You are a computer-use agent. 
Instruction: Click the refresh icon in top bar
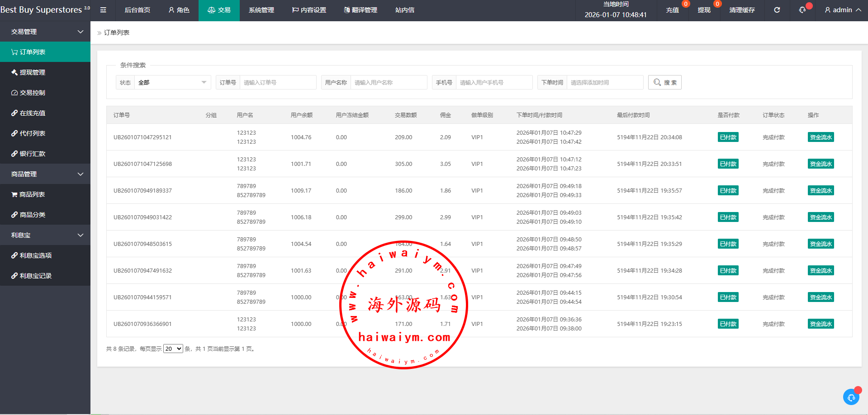tap(777, 10)
